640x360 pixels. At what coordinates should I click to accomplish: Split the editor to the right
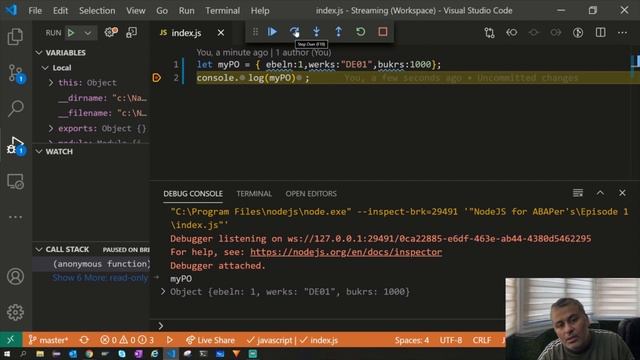coord(600,33)
